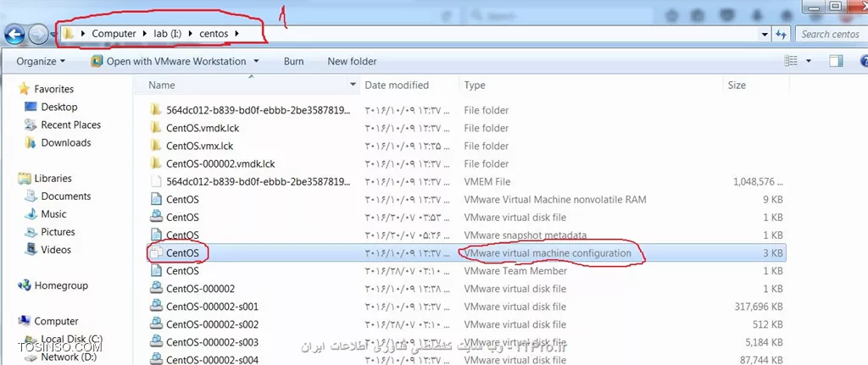This screenshot has height=365, width=868.
Task: Click the File folder type of CentOS.vmx.lck
Action: pyautogui.click(x=486, y=146)
